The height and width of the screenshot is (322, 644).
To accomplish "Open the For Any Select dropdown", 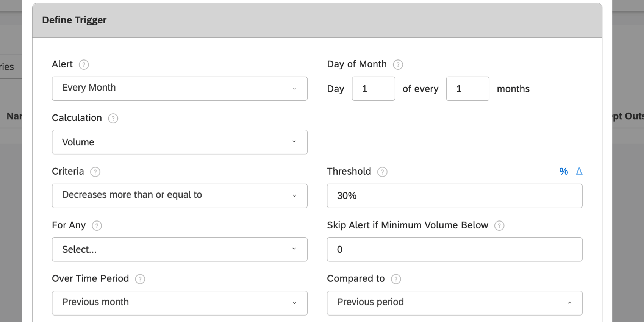I will [180, 249].
